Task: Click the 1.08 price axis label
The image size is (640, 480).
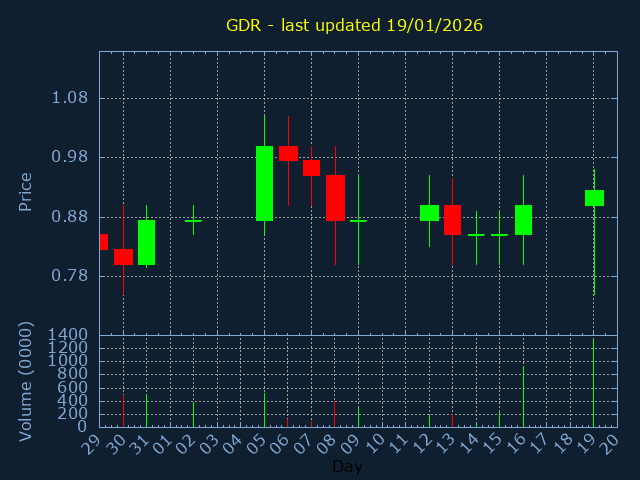Action: [69, 98]
